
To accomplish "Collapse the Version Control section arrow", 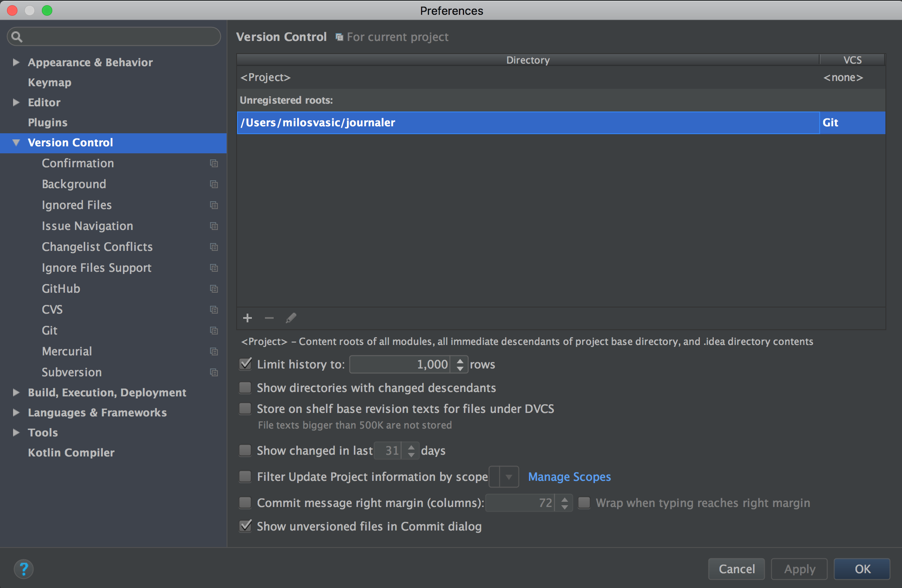I will (x=16, y=142).
